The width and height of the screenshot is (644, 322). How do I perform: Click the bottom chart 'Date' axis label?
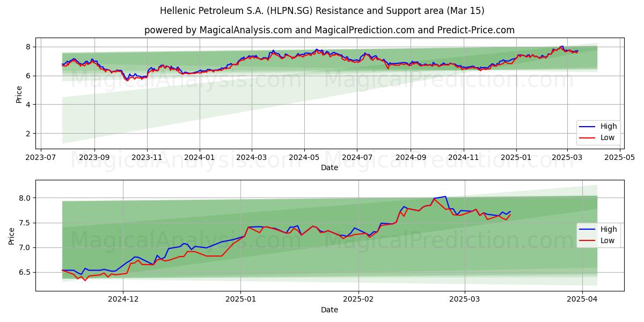[330, 310]
